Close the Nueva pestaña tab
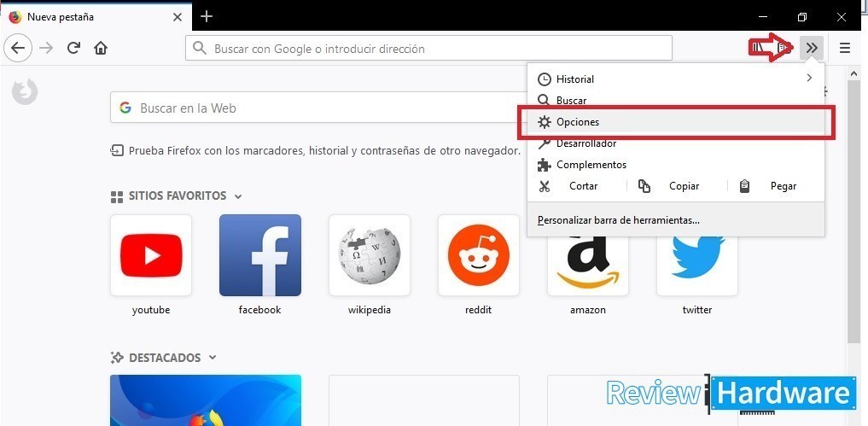The image size is (868, 426). pyautogui.click(x=178, y=17)
